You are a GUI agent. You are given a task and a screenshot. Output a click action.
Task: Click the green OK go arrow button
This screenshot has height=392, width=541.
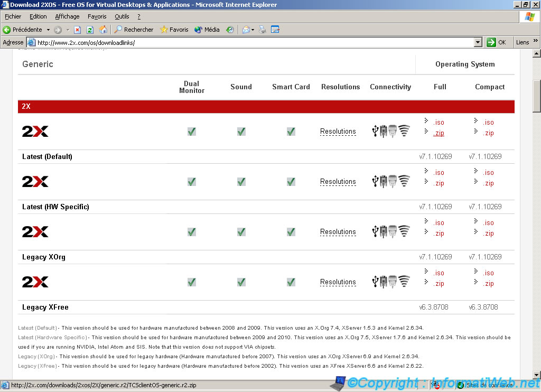tap(491, 42)
